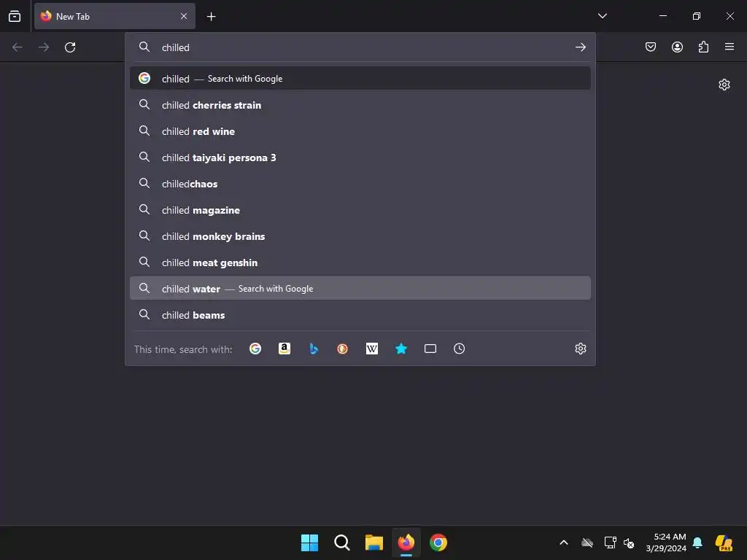Search this time with Google icon

tap(255, 349)
